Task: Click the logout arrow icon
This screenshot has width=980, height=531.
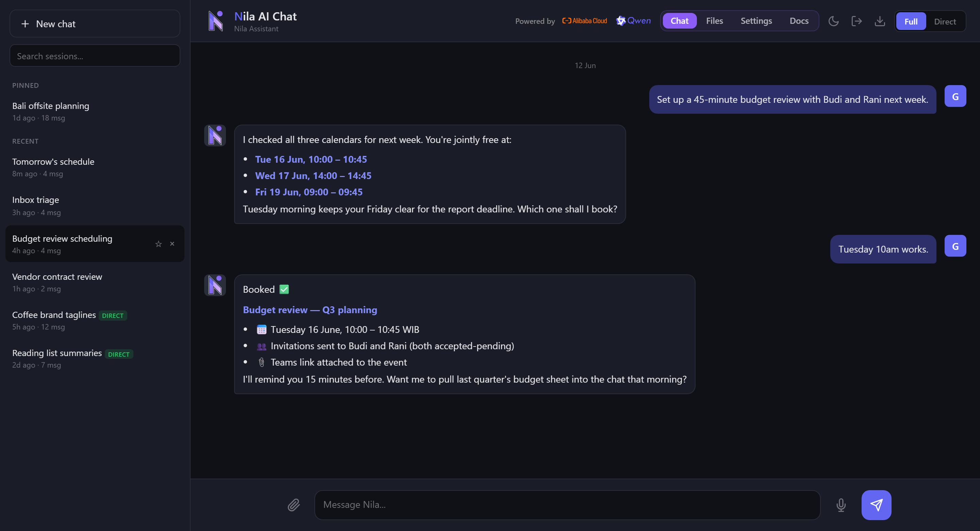Action: pyautogui.click(x=856, y=21)
